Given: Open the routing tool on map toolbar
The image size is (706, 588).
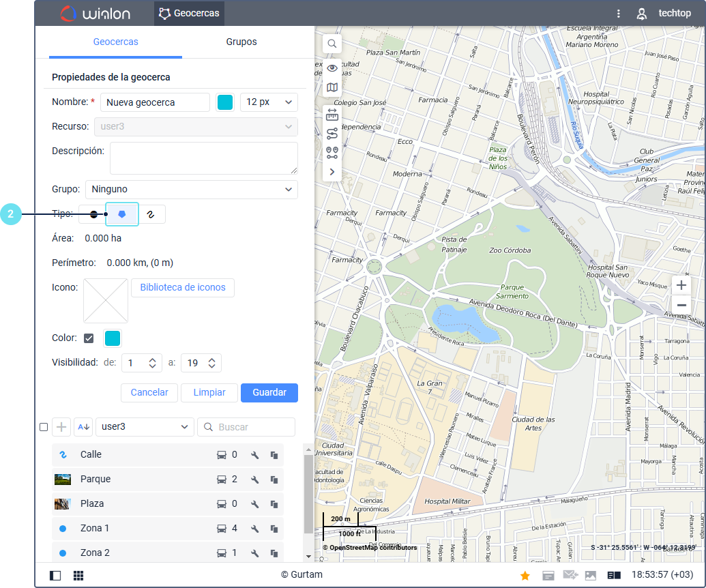Looking at the screenshot, I should [332, 134].
